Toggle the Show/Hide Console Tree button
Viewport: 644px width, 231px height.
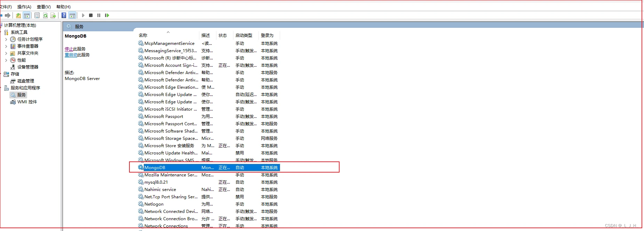(27, 15)
